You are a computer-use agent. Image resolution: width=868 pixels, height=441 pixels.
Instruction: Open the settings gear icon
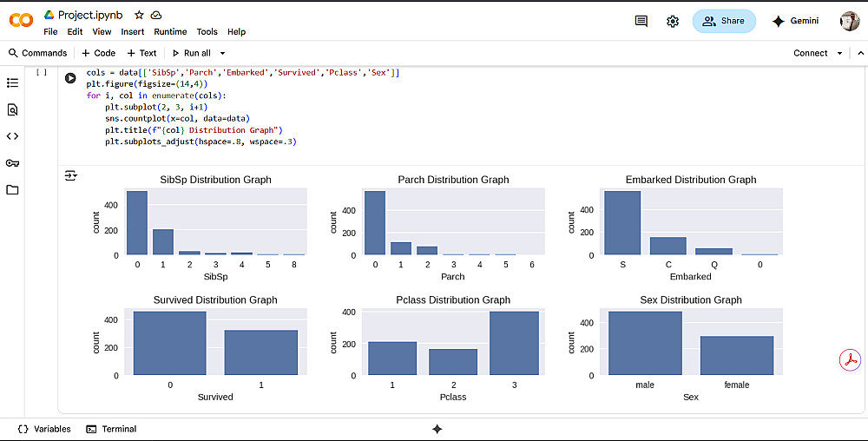(673, 22)
